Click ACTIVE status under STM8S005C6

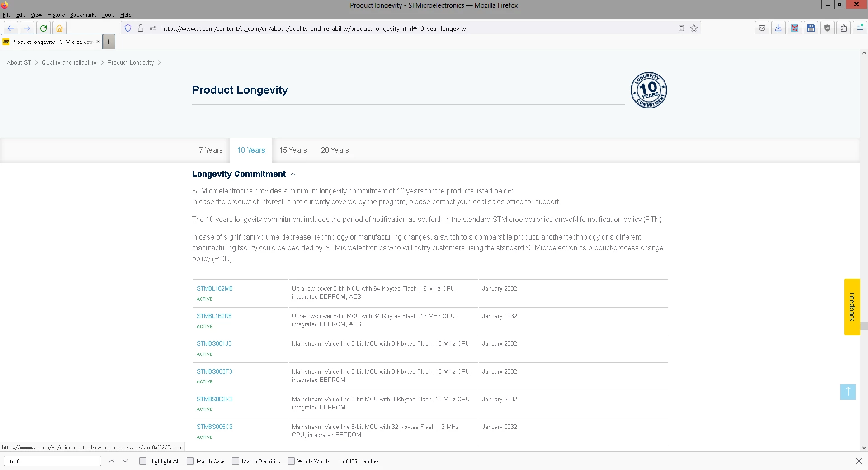(205, 437)
